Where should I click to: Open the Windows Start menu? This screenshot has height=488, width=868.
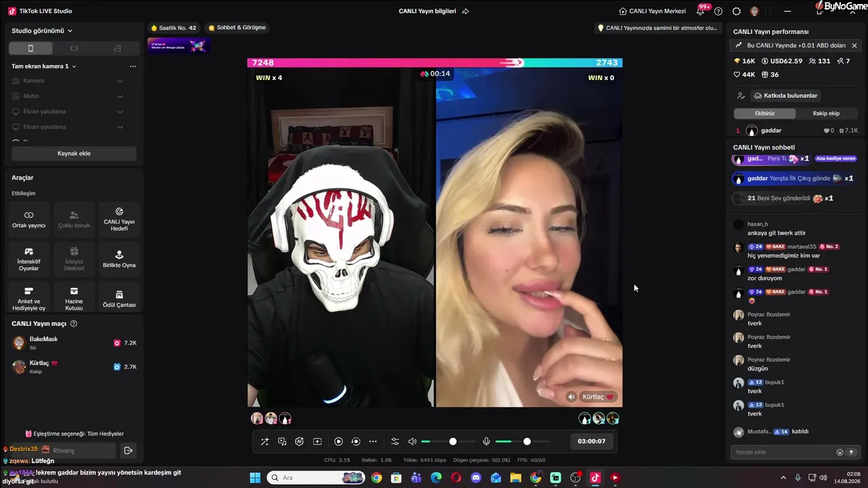255,478
